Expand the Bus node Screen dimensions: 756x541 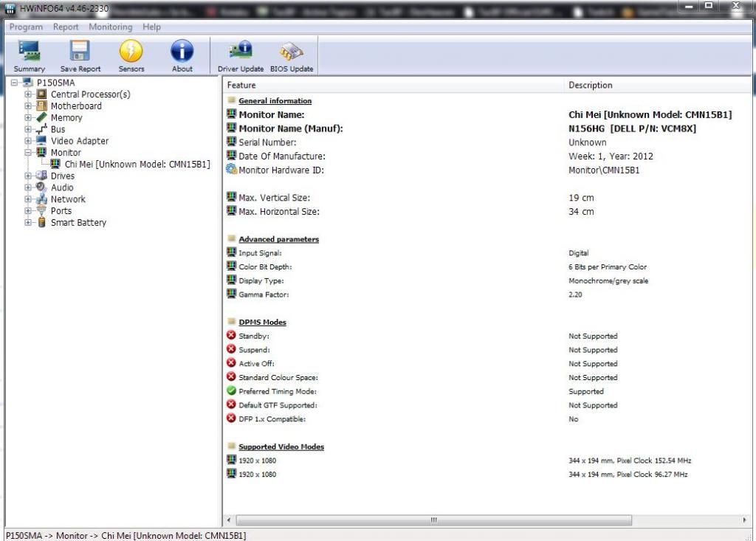(x=29, y=129)
